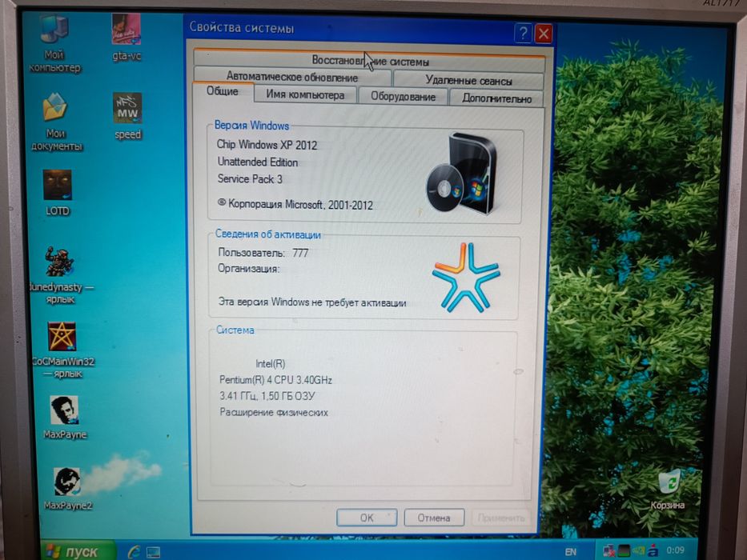
Task: Open the Дополнительно tab
Action: click(496, 98)
